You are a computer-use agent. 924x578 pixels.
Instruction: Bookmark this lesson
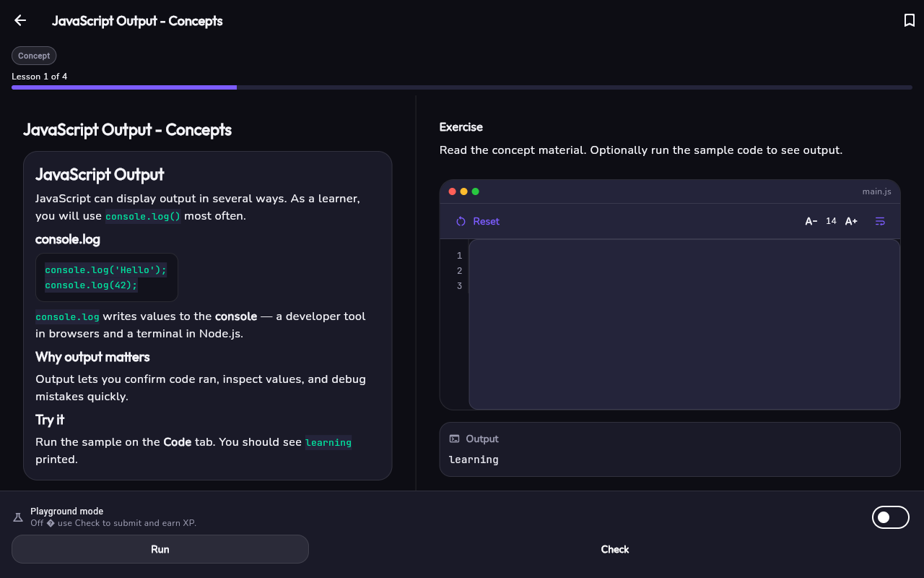(x=910, y=20)
